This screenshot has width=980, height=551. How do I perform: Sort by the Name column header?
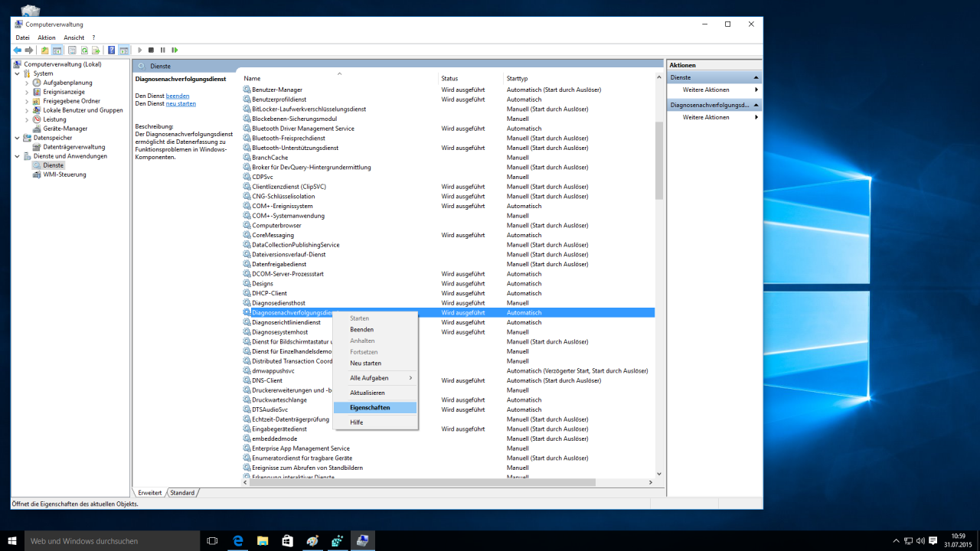tap(340, 78)
